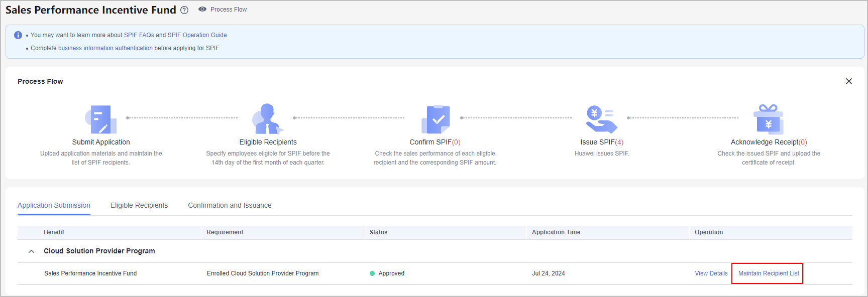Screen dimensions: 868x297
Task: Select the Application Submission tab
Action: [54, 205]
